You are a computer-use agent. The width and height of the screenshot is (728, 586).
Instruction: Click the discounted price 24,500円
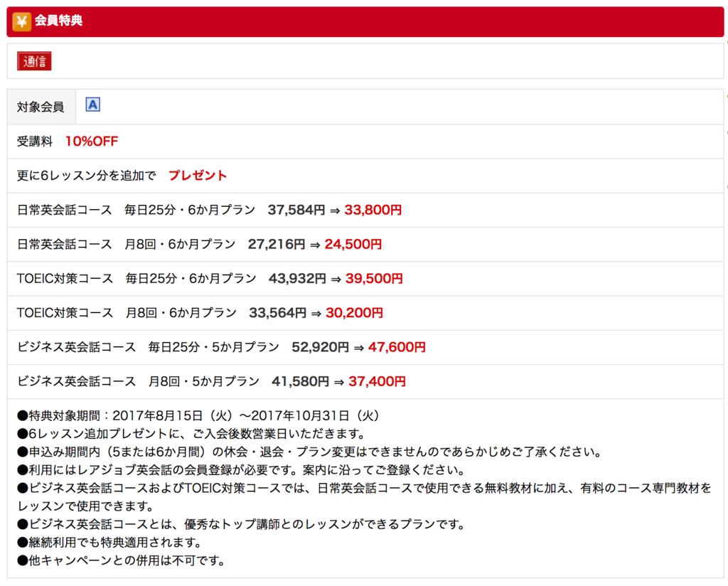pyautogui.click(x=353, y=244)
